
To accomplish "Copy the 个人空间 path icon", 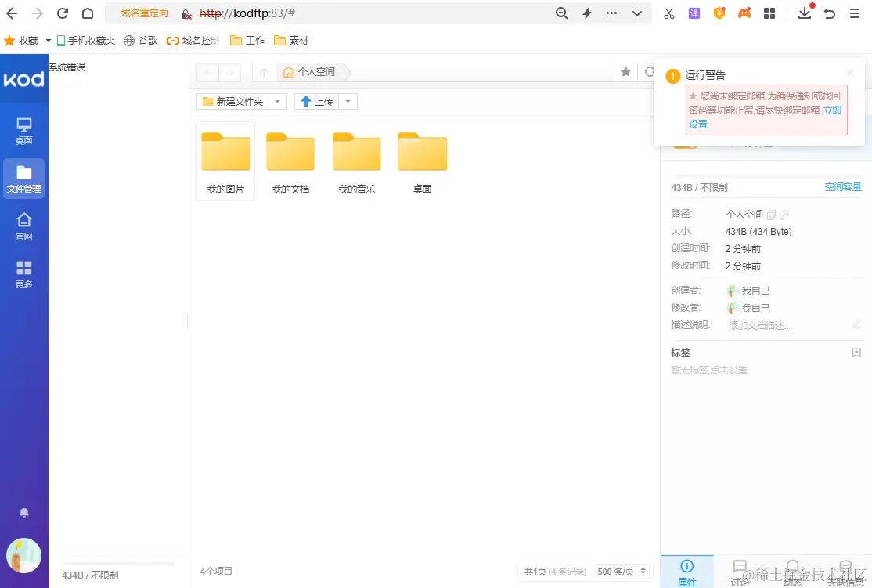I will 771,215.
